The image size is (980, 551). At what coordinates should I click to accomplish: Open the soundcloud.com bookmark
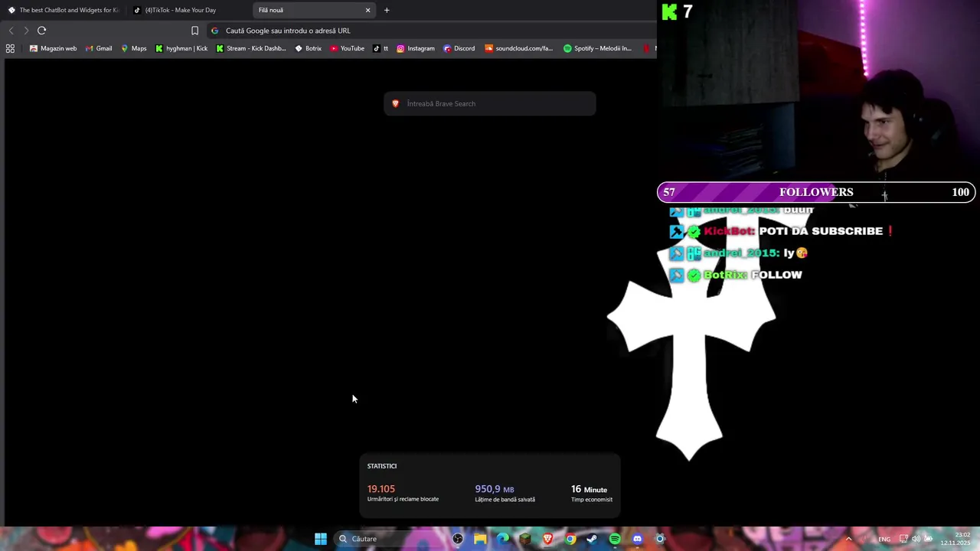(518, 48)
